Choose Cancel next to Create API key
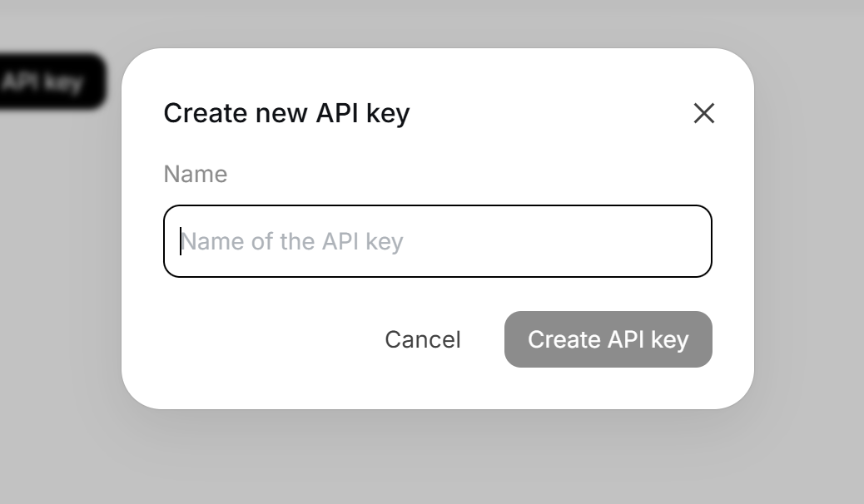The image size is (864, 504). tap(422, 339)
